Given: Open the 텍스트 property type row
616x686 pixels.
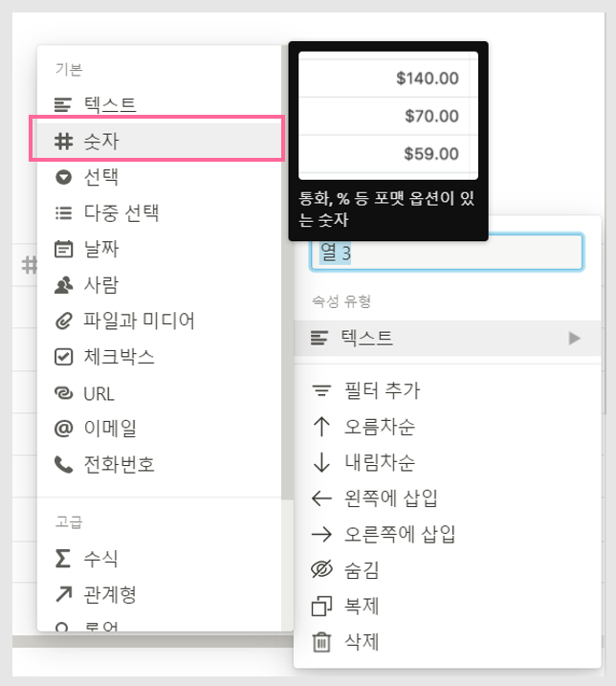Looking at the screenshot, I should 447,338.
